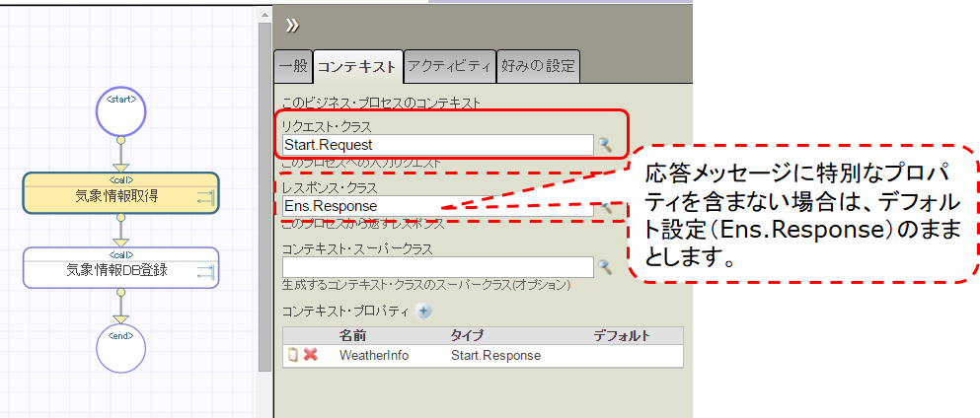
Task: Click the リクエスト・クラス input field
Action: (436, 145)
